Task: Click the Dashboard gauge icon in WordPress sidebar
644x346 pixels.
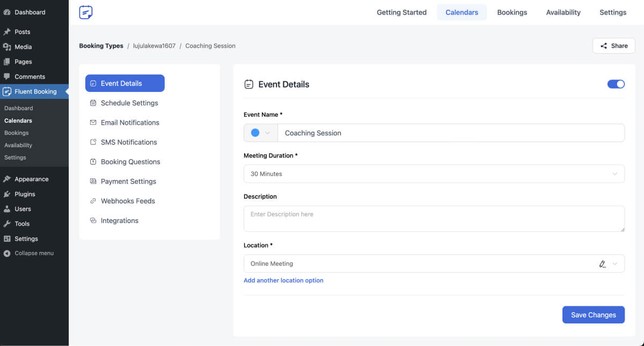Action: [x=7, y=12]
